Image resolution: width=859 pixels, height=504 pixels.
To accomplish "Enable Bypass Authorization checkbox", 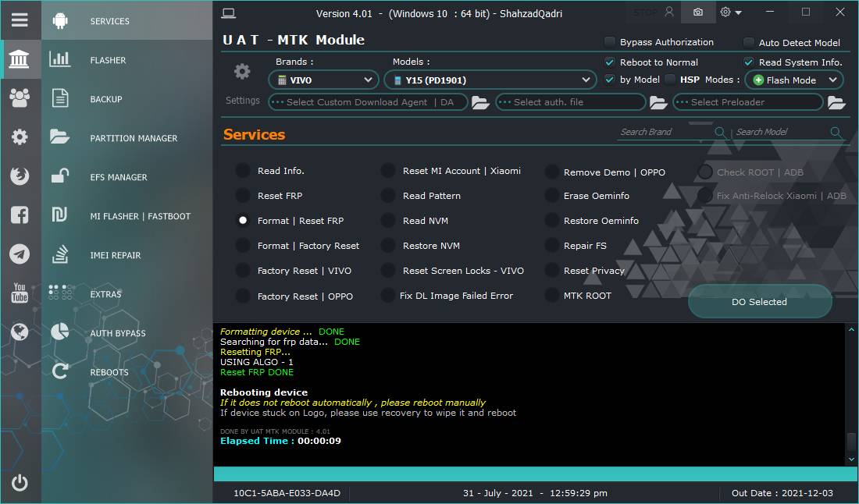I will point(610,42).
